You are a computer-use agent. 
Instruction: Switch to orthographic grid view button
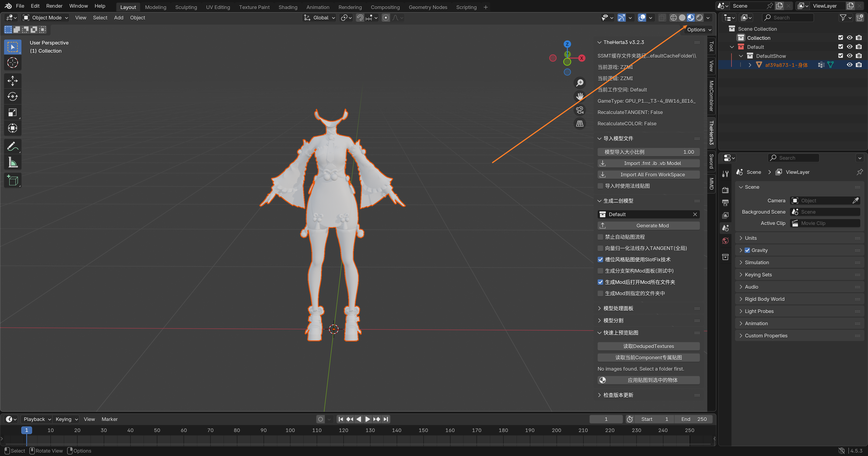pyautogui.click(x=580, y=124)
